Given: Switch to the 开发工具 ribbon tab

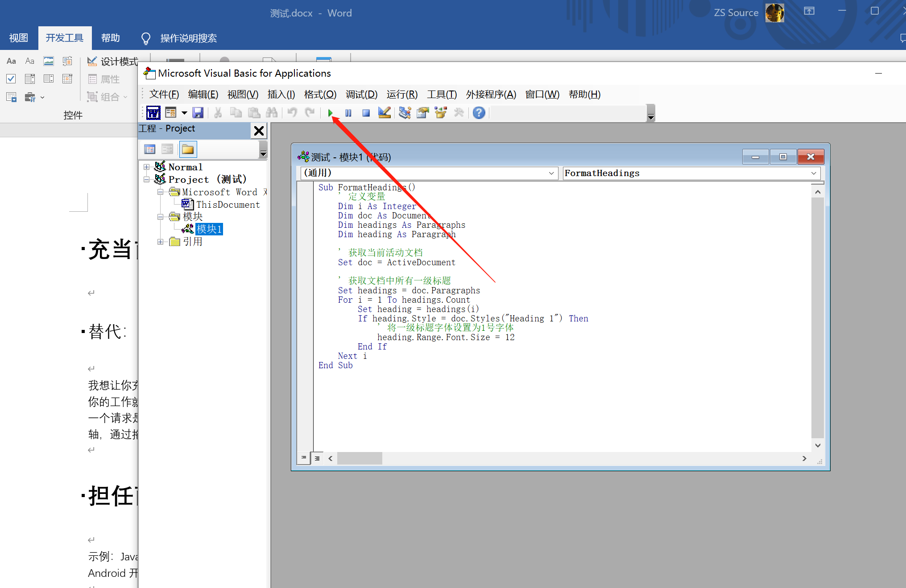Looking at the screenshot, I should (65, 38).
